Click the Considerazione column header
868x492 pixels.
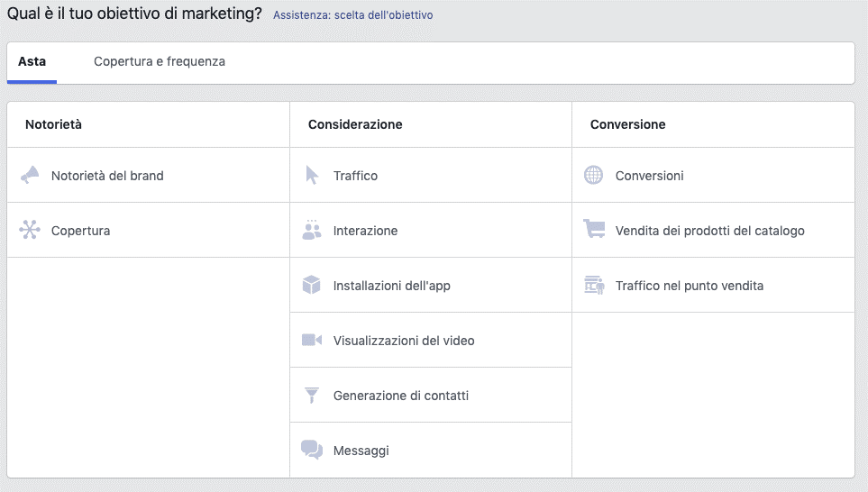pyautogui.click(x=355, y=124)
